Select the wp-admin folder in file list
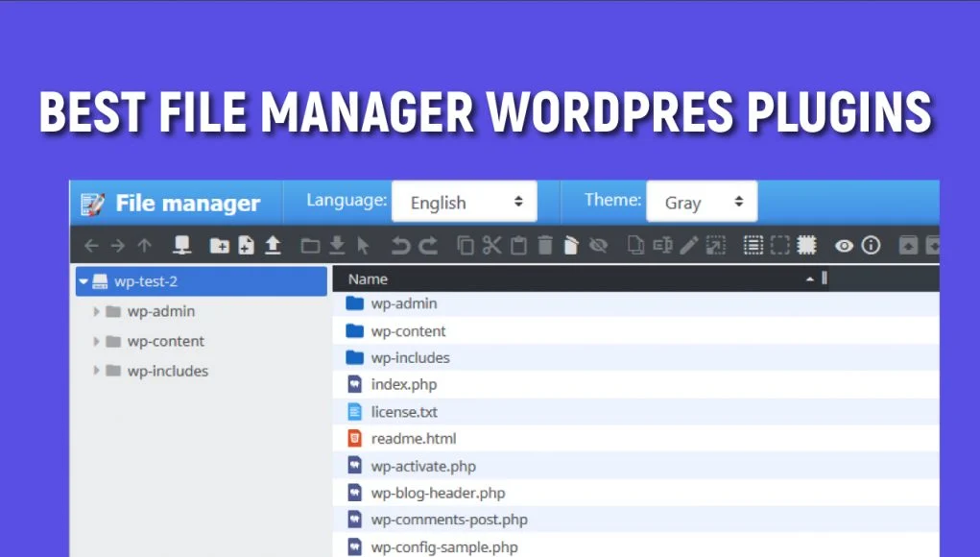The width and height of the screenshot is (980, 557). [635, 303]
